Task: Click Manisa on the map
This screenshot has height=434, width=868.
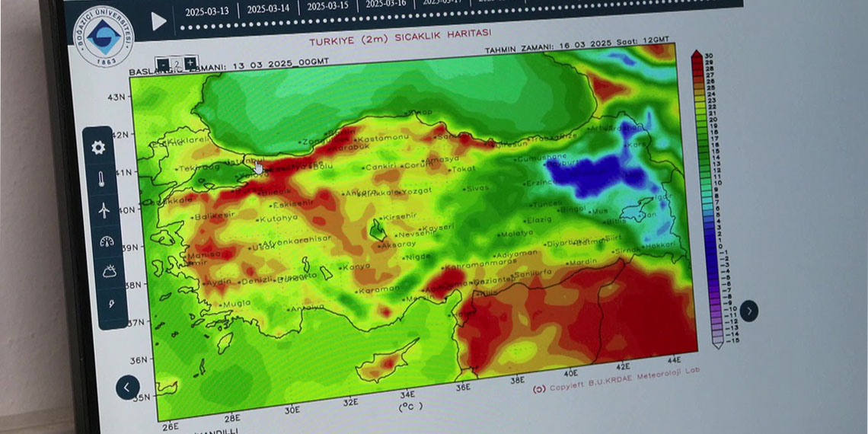Action: point(203,257)
